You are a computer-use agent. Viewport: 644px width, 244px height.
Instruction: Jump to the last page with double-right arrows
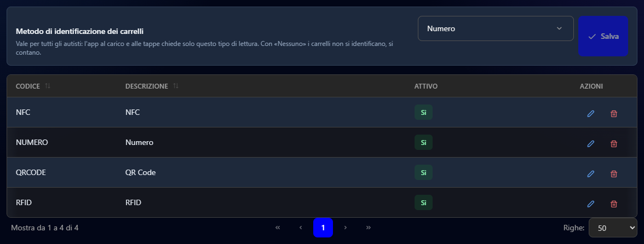tap(369, 228)
